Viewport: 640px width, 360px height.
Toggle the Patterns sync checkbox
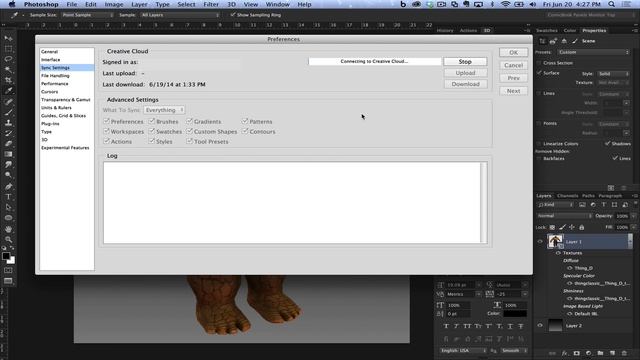[245, 121]
